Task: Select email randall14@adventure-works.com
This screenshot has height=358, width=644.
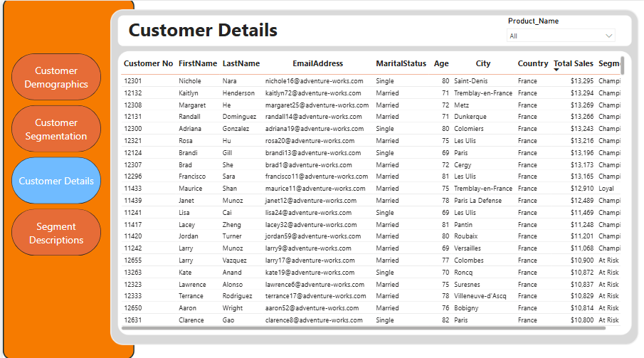Action: coord(313,117)
